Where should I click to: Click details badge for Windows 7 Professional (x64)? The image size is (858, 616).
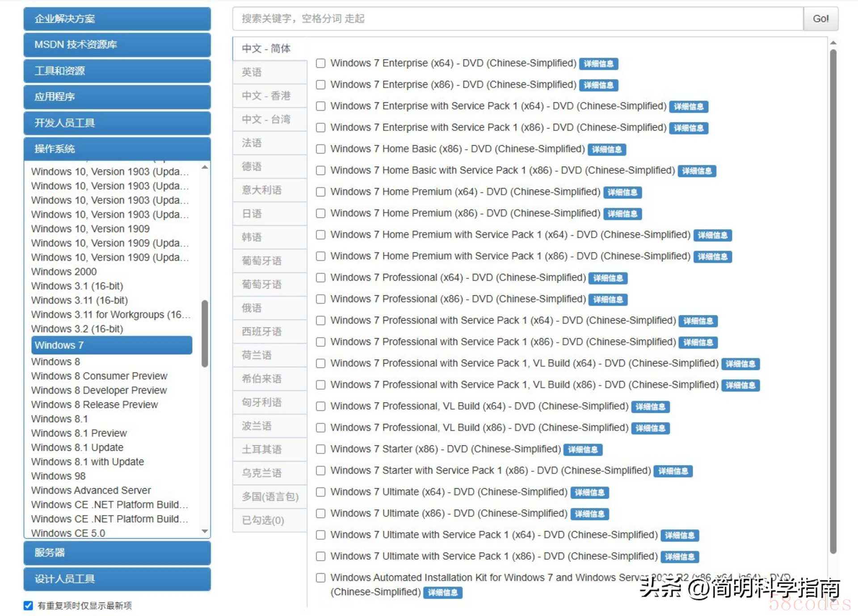[608, 278]
